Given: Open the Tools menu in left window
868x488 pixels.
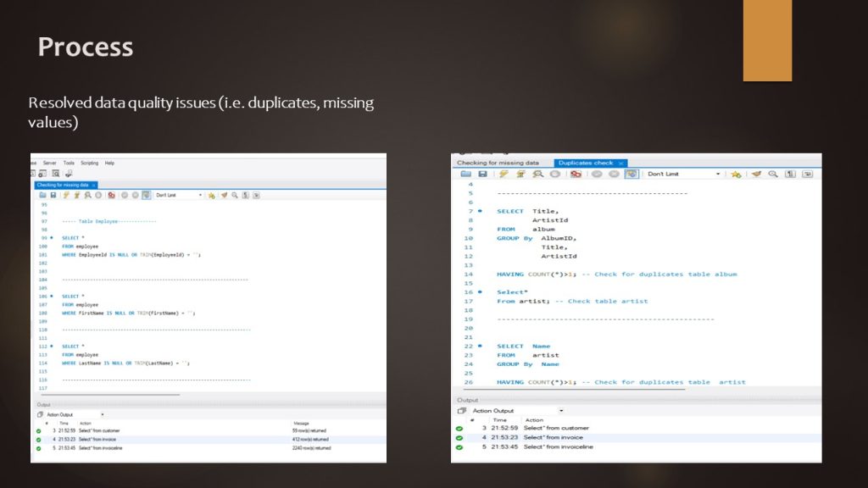Looking at the screenshot, I should pos(69,163).
